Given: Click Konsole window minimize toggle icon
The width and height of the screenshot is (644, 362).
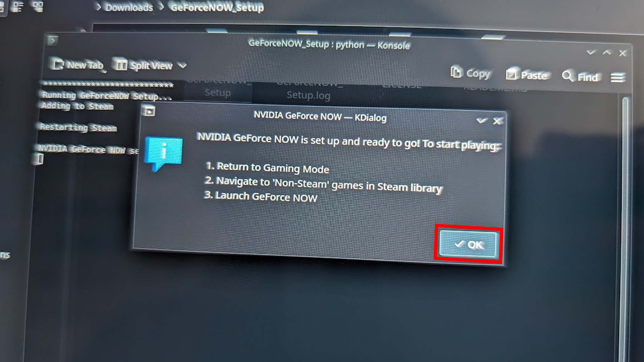Looking at the screenshot, I should coord(591,52).
